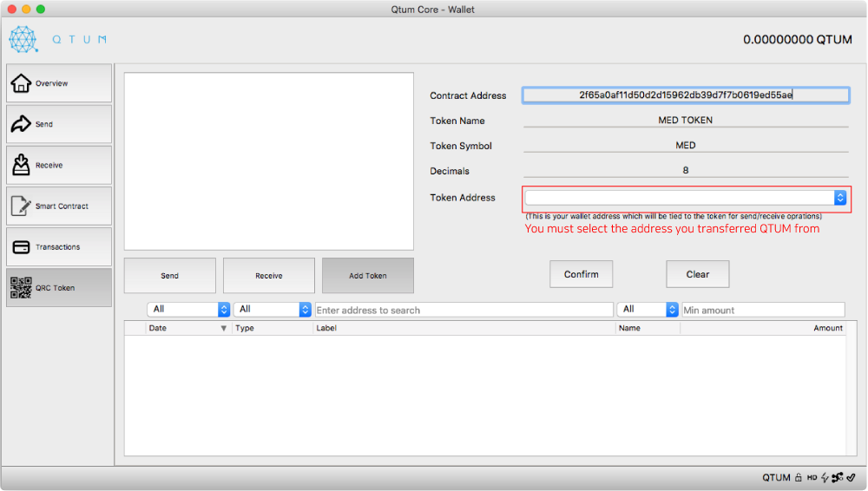Screen dimensions: 868x491
Task: Click the sync checkmark status icon
Action: [x=851, y=477]
